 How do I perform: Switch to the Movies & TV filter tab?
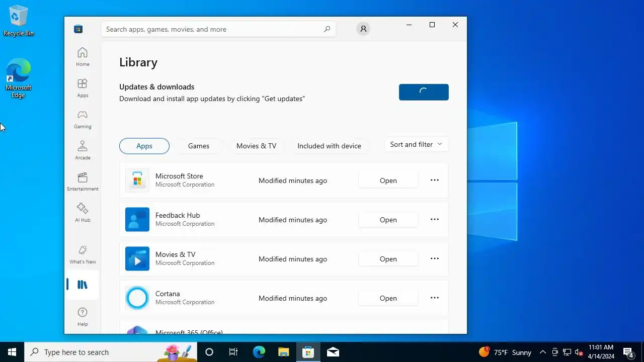coord(256,146)
